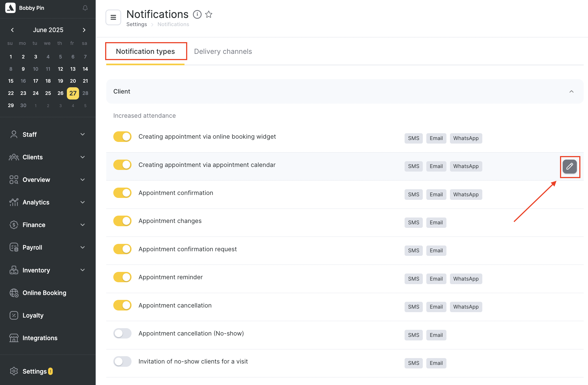Image resolution: width=588 pixels, height=385 pixels.
Task: Select June 27 in calendar
Action: click(73, 93)
